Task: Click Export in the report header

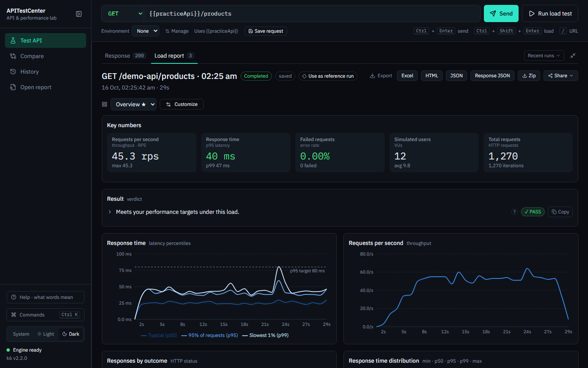Action: pyautogui.click(x=381, y=76)
